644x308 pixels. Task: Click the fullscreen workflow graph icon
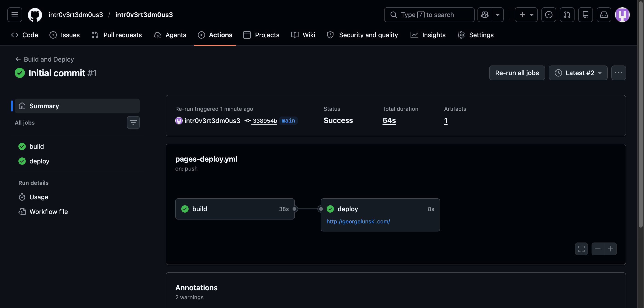pyautogui.click(x=581, y=249)
